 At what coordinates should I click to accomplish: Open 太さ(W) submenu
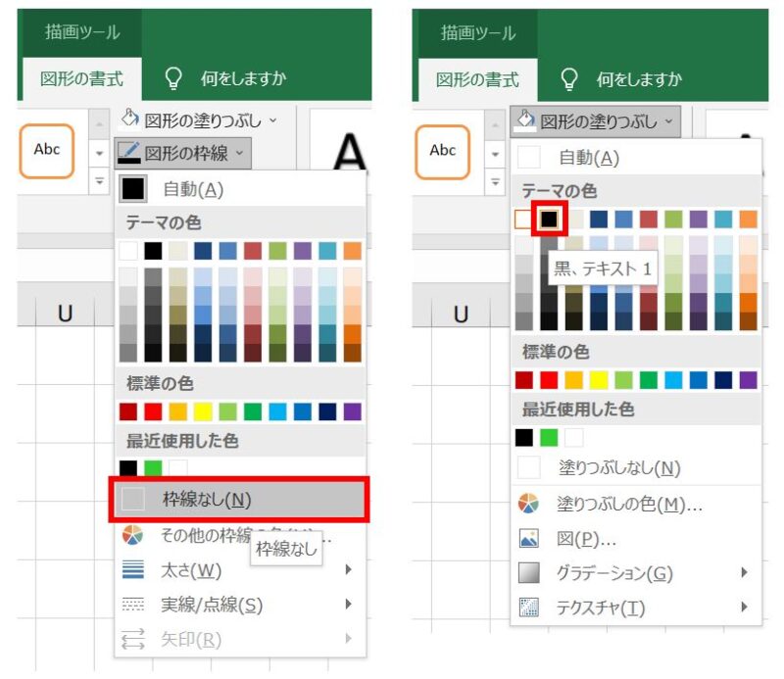239,570
